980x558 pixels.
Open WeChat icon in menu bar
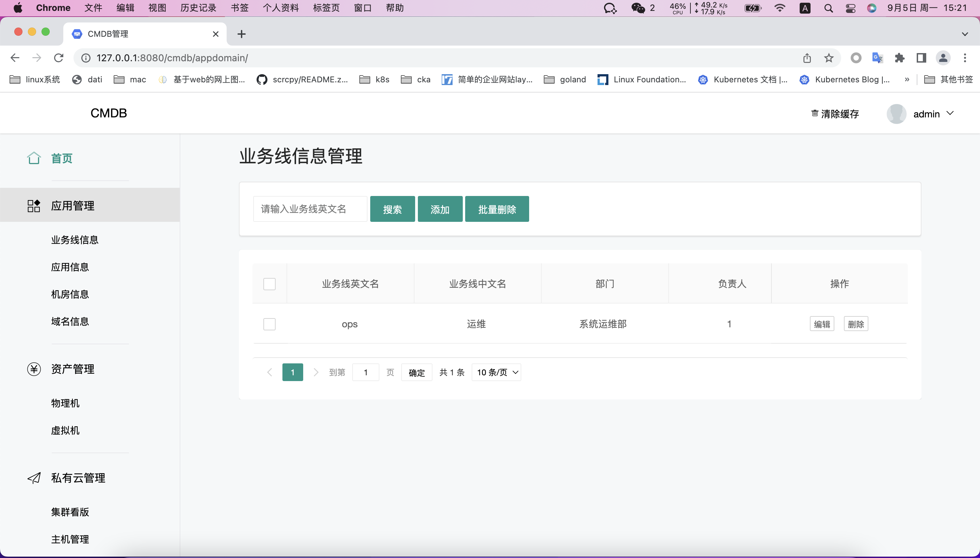(x=638, y=8)
